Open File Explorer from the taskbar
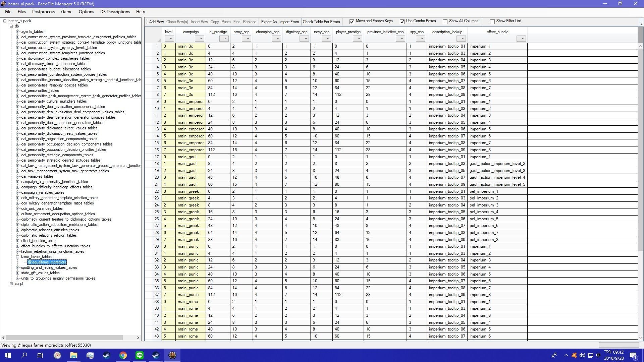The image size is (644, 362). (x=73, y=355)
